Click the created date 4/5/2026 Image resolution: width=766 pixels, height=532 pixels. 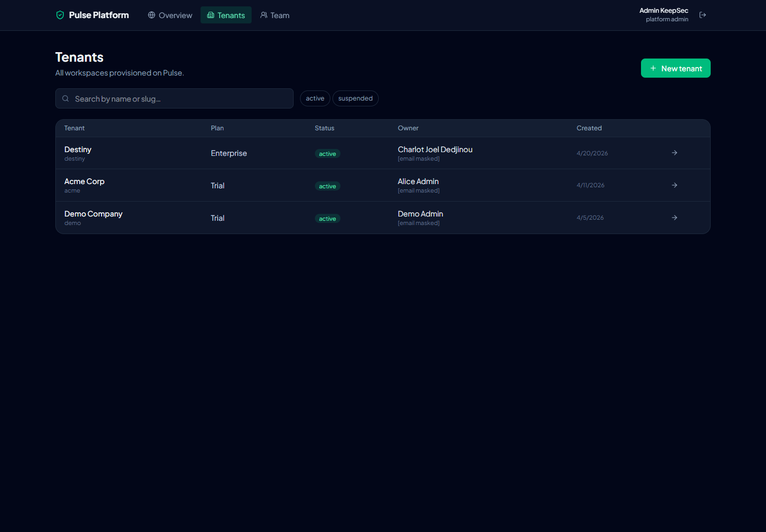coord(590,218)
